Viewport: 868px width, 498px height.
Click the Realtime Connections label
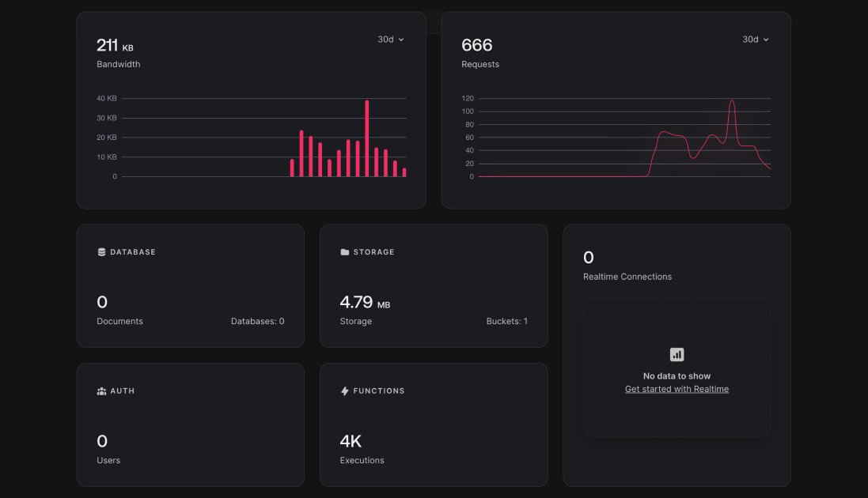[x=627, y=277]
